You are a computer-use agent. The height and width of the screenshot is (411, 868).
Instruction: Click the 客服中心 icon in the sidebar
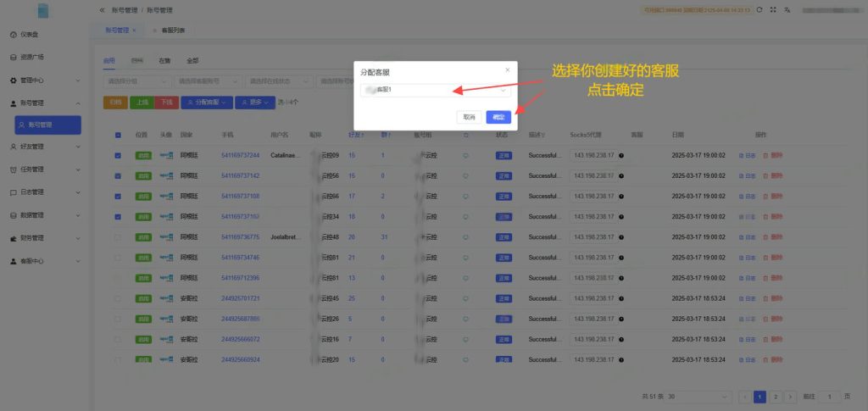tap(14, 261)
